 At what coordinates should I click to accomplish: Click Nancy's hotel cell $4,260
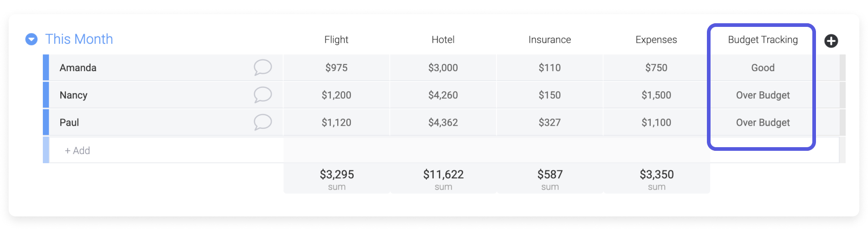[443, 95]
